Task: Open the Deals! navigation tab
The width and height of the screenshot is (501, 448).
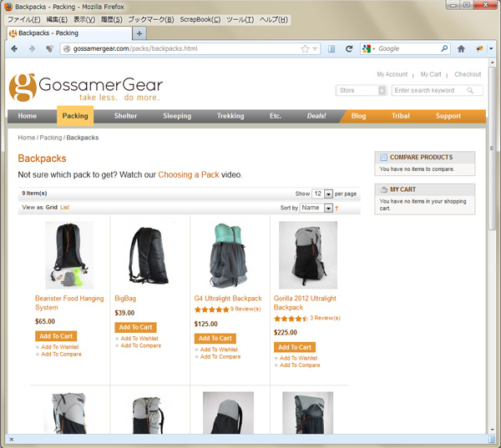Action: coord(316,116)
